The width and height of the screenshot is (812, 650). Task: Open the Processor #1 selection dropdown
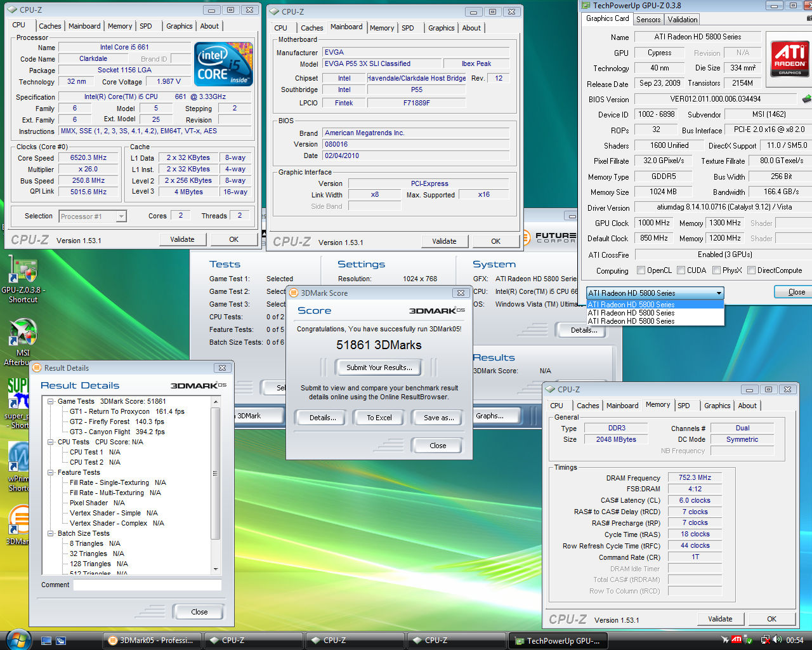pyautogui.click(x=121, y=216)
